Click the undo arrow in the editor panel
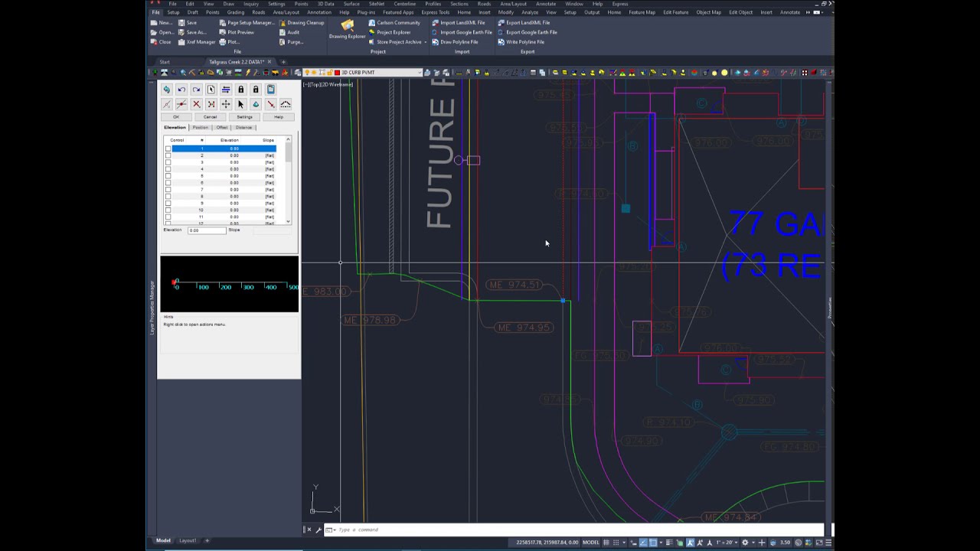The height and width of the screenshot is (551, 980). (181, 90)
